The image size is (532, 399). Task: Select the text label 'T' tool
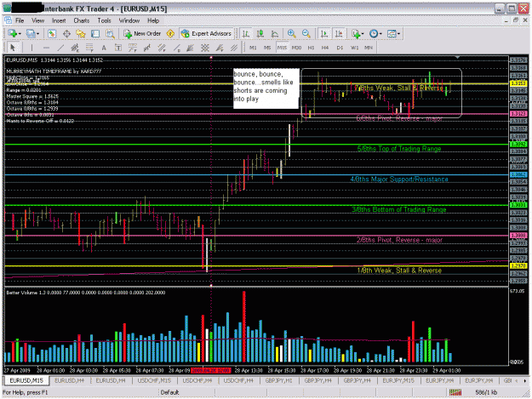(x=117, y=48)
